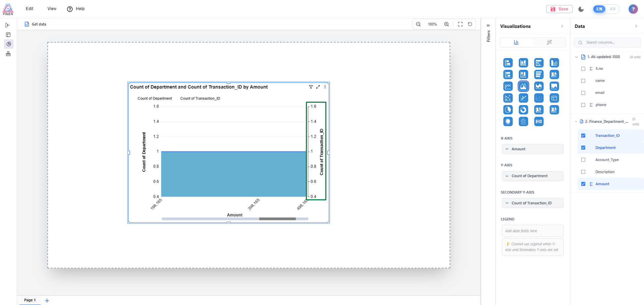Viewport: 644px width, 305px height.
Task: Collapse the Ali-updated-1000 dataset tree
Action: tap(576, 57)
